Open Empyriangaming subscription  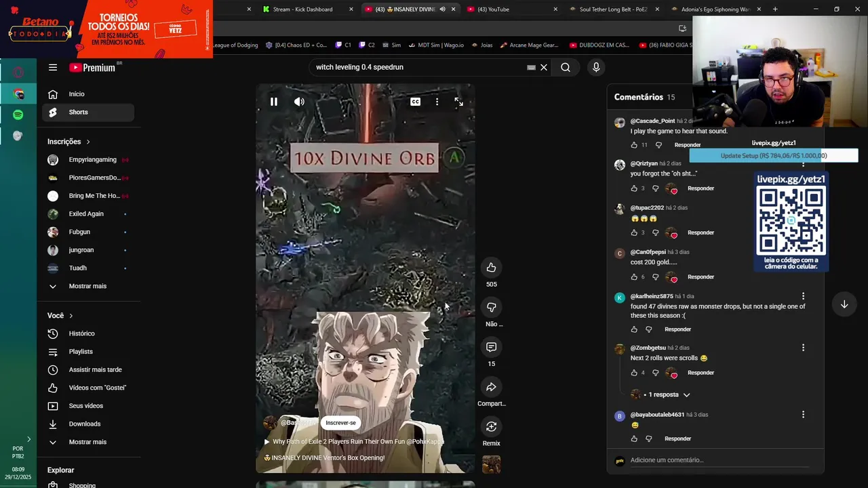[x=88, y=160]
